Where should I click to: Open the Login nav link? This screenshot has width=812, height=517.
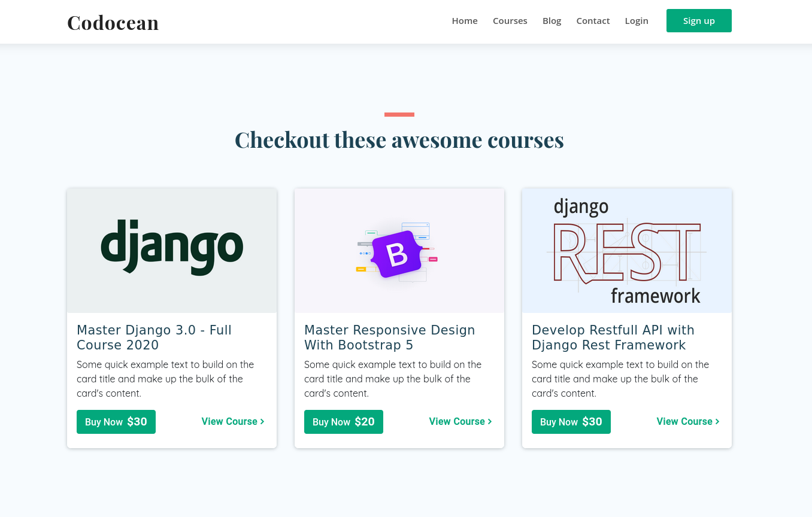coord(637,21)
